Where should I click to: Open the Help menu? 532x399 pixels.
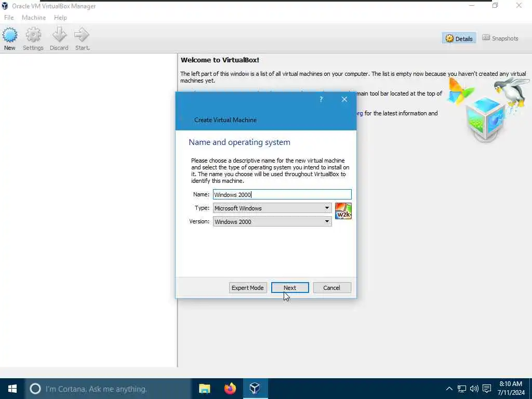click(x=60, y=18)
